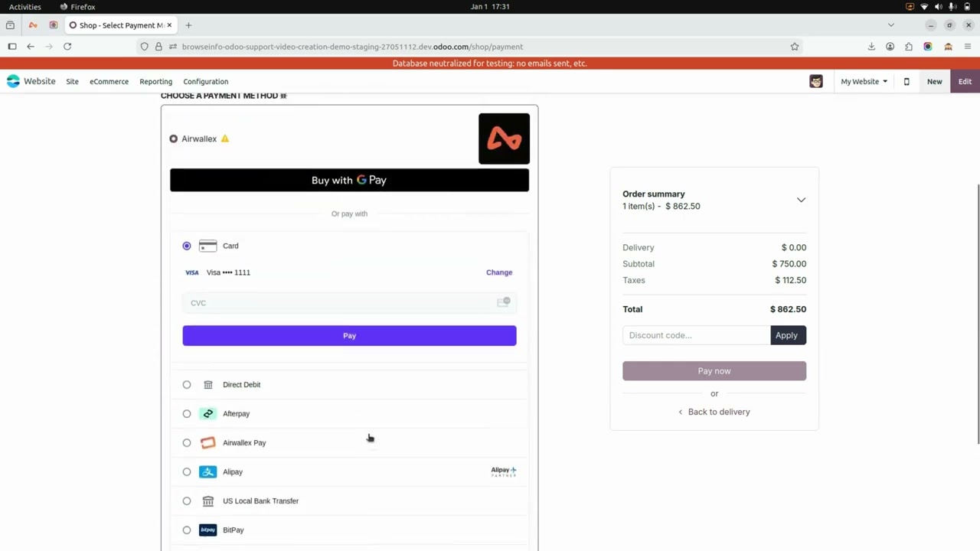Select the US Local Bank Transfer radio
Screen dimensions: 980x551
pyautogui.click(x=187, y=501)
